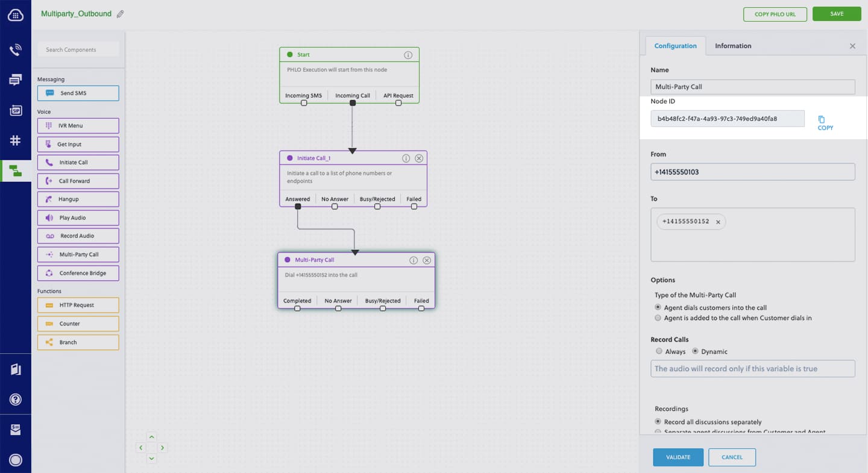Open Phone Numbers via the hash icon
Viewport: 868px width, 473px height.
click(x=16, y=140)
